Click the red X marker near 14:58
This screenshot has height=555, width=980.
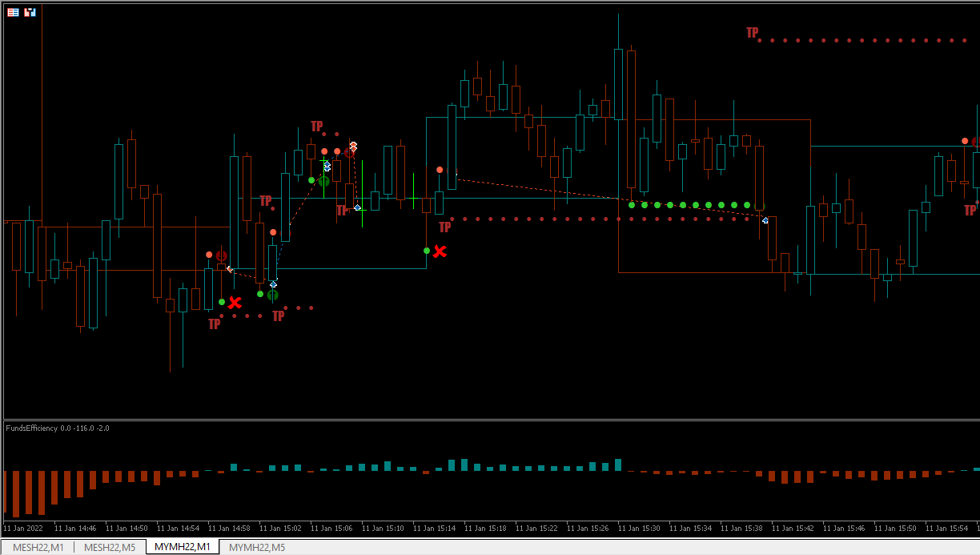click(235, 303)
